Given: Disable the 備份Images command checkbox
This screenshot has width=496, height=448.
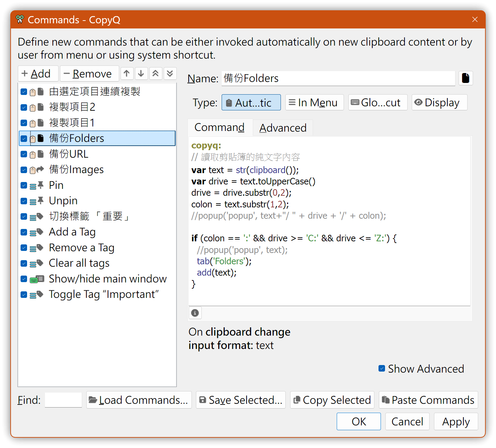Looking at the screenshot, I should point(24,170).
